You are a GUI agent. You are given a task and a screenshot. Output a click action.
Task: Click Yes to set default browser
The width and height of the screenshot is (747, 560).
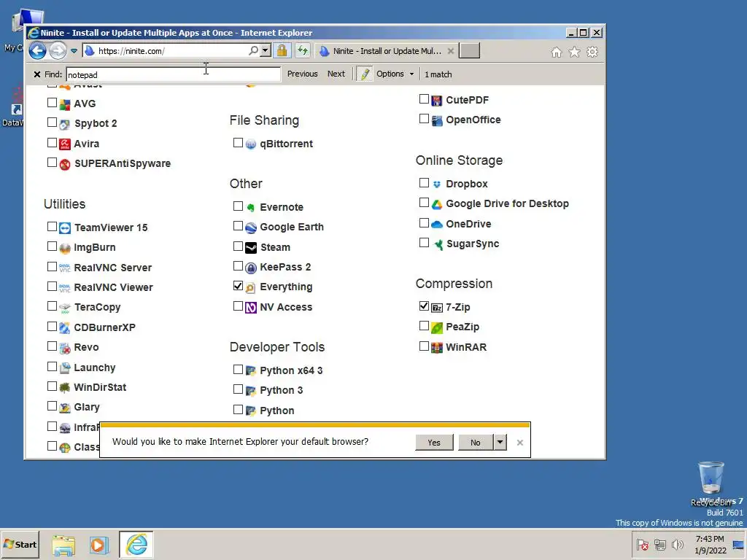[434, 443]
